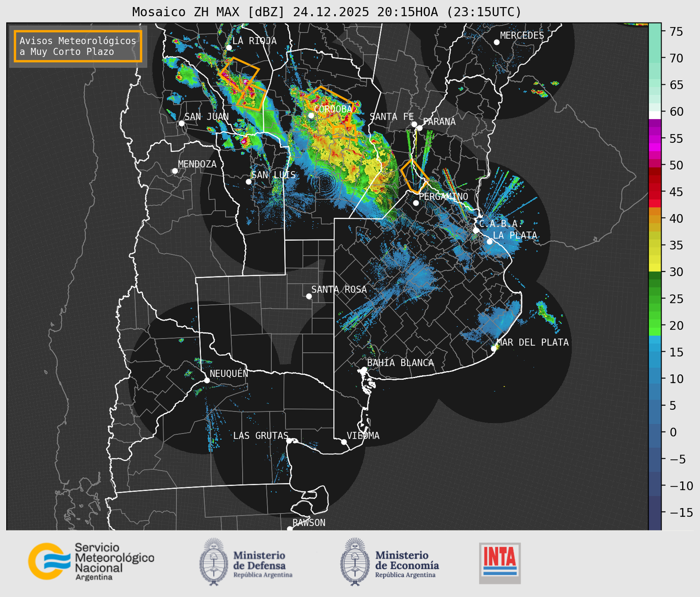Click the PARANA city label
Viewport: 700px width, 597px height.
tap(439, 122)
